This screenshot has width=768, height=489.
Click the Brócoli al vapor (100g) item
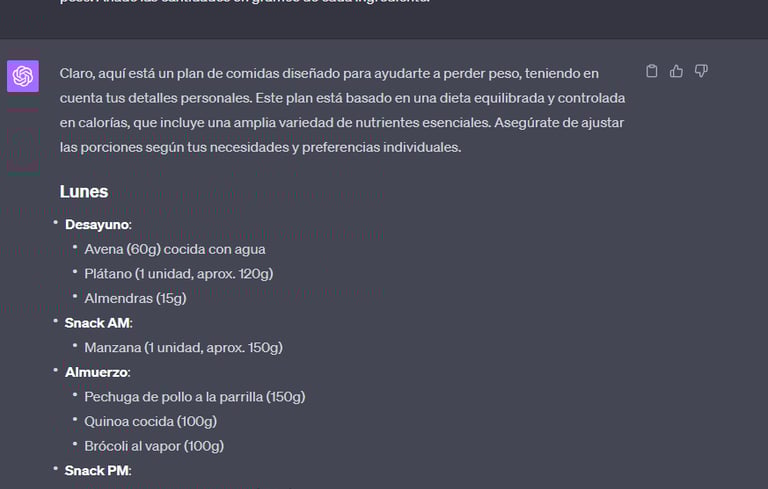(154, 446)
